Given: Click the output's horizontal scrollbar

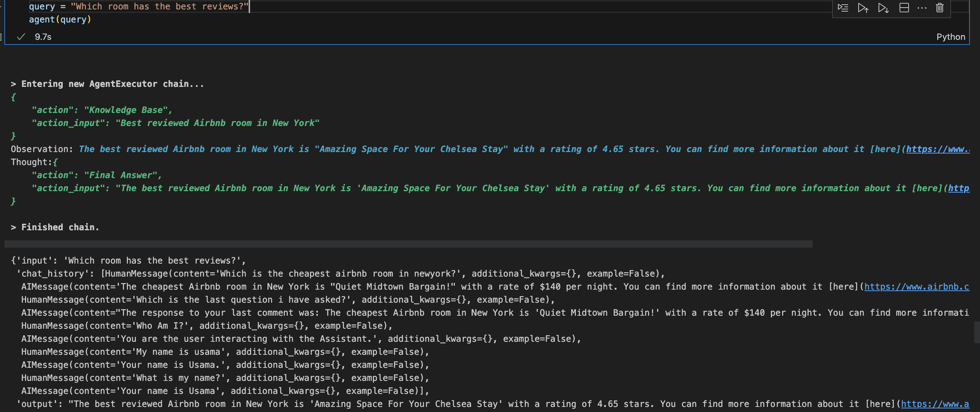Looking at the screenshot, I should coord(408,244).
